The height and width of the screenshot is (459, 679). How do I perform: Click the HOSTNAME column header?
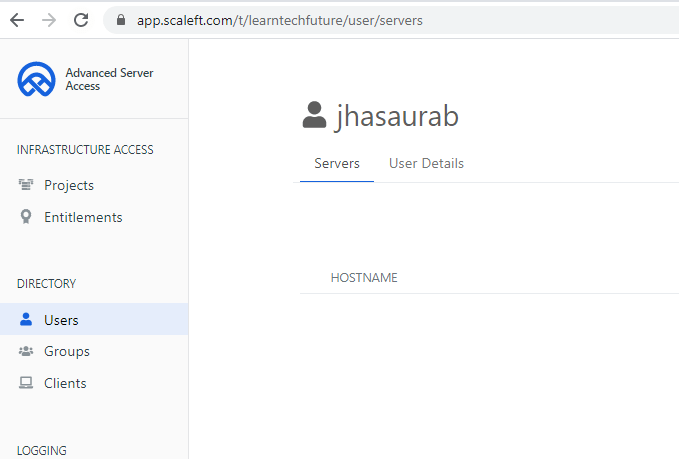[364, 277]
